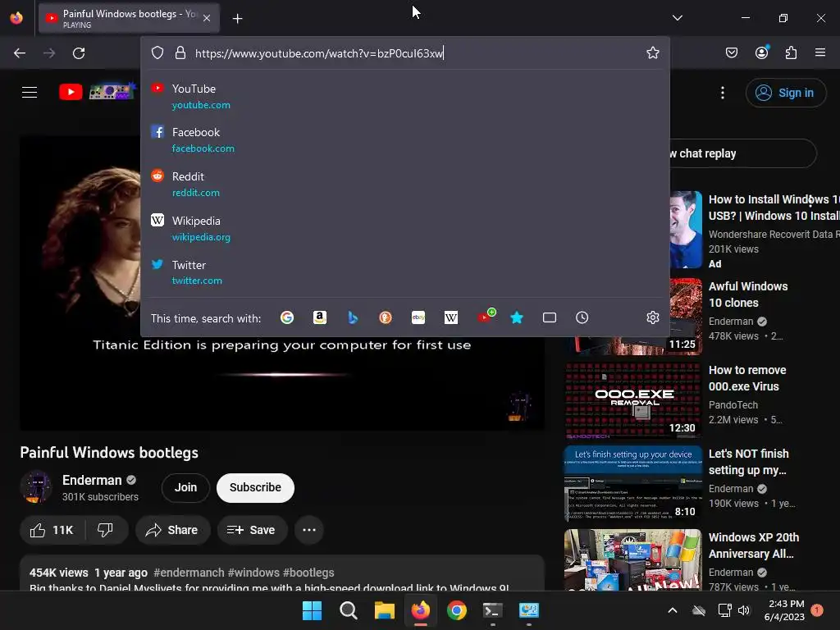Open the Windows Start menu

[x=312, y=610]
